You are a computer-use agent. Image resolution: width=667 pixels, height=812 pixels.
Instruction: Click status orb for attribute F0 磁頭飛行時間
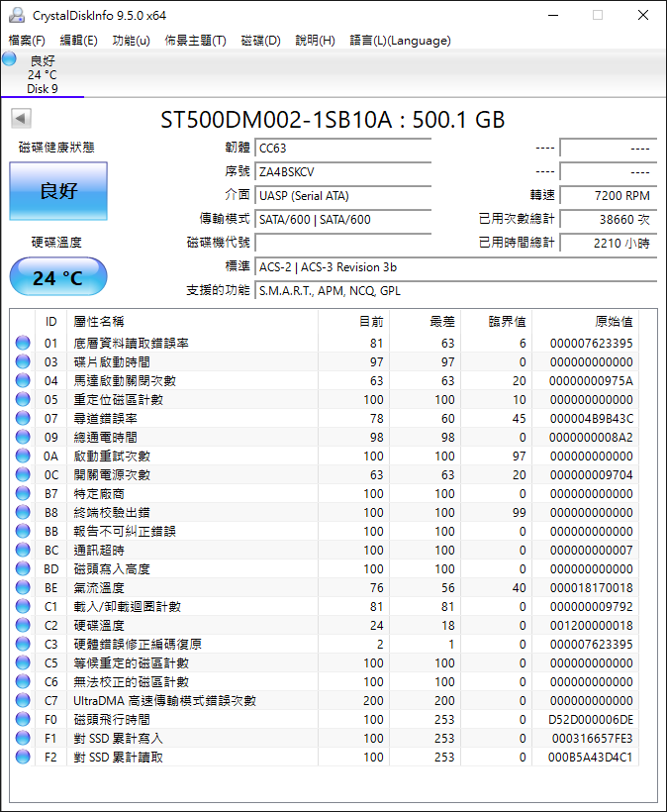point(23,719)
